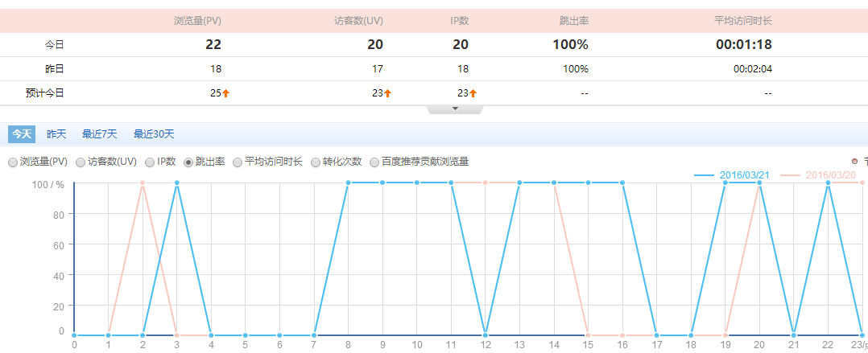Pick the IP数 radio button
The image size is (868, 353).
[150, 162]
